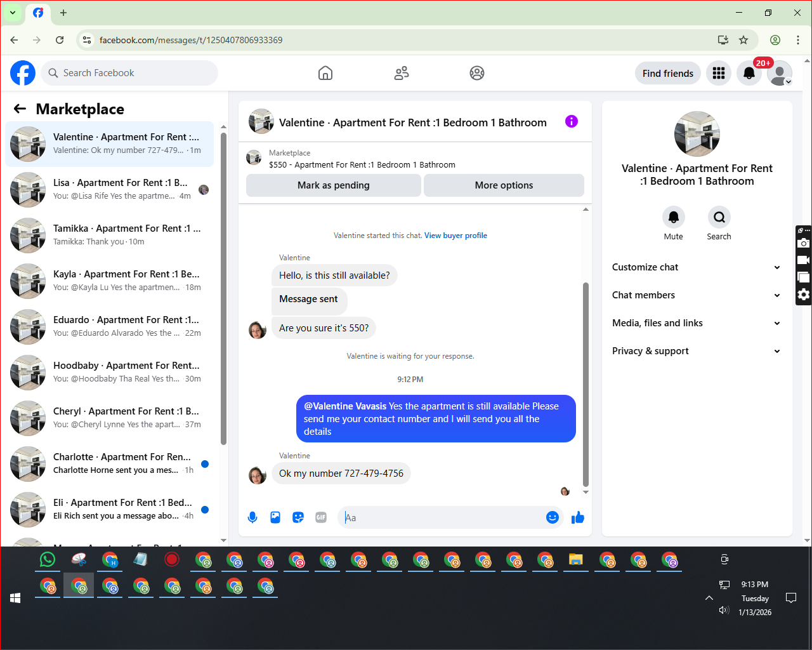Open the account profile avatar menu

[780, 73]
